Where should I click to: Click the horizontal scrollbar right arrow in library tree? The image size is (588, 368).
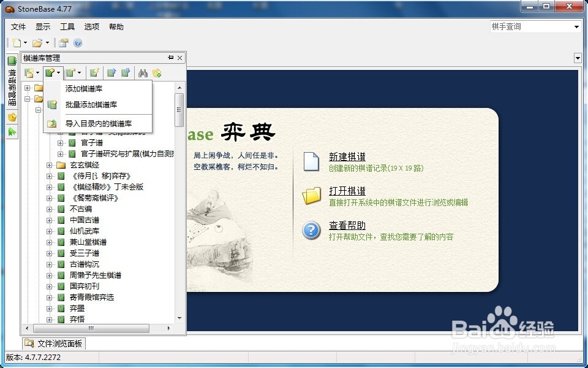coord(169,328)
